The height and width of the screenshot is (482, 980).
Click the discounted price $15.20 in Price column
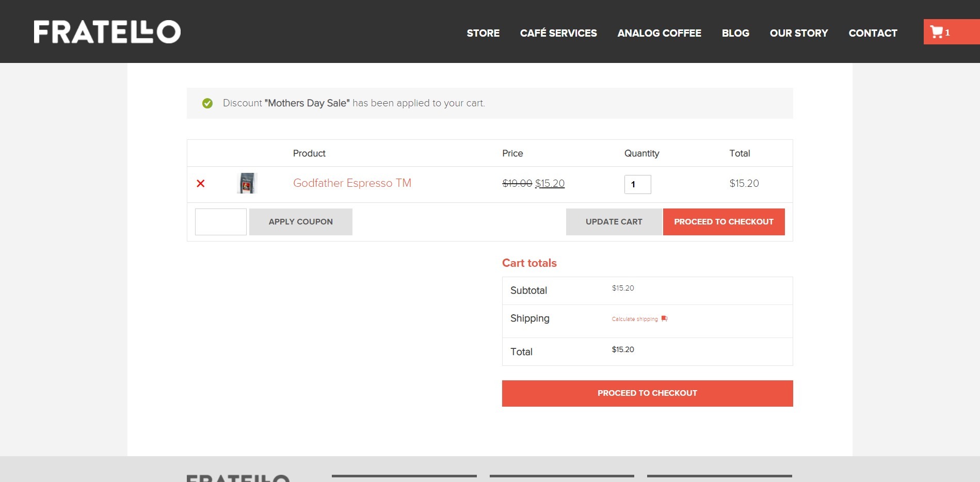tap(550, 183)
